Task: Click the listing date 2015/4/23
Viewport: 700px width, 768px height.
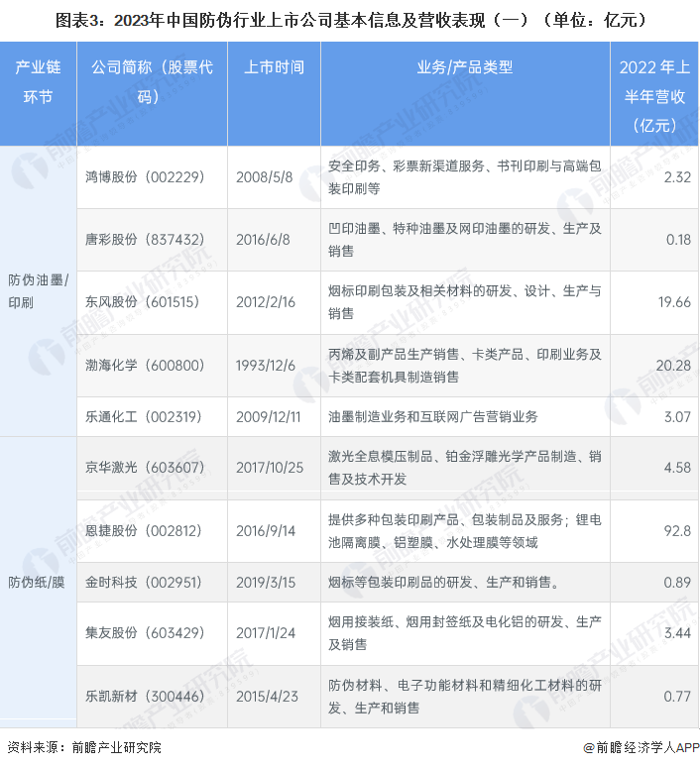Action: tap(267, 696)
